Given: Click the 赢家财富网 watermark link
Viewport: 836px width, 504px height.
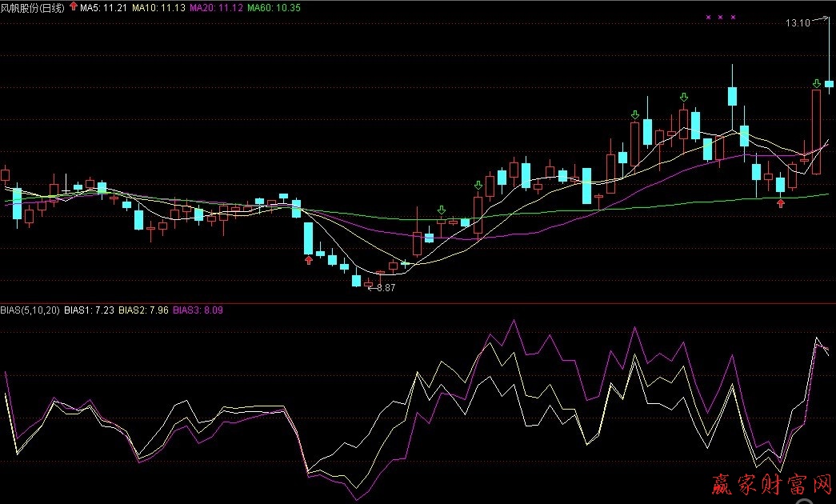Looking at the screenshot, I should point(772,485).
